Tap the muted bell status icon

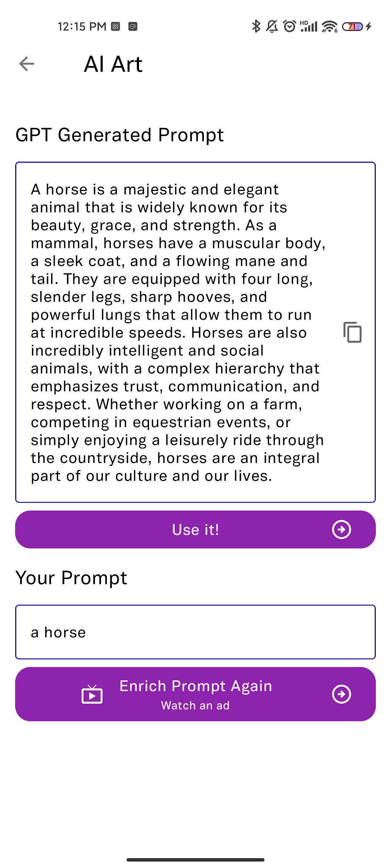[x=272, y=26]
